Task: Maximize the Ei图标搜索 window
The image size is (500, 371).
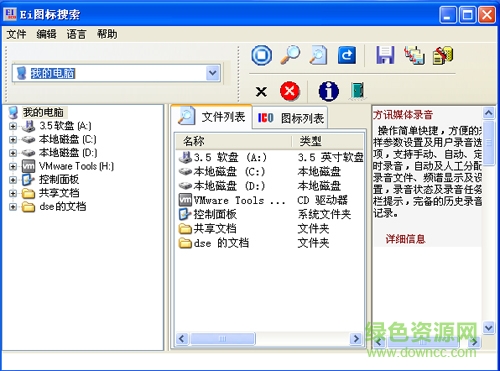Action: coord(467,15)
